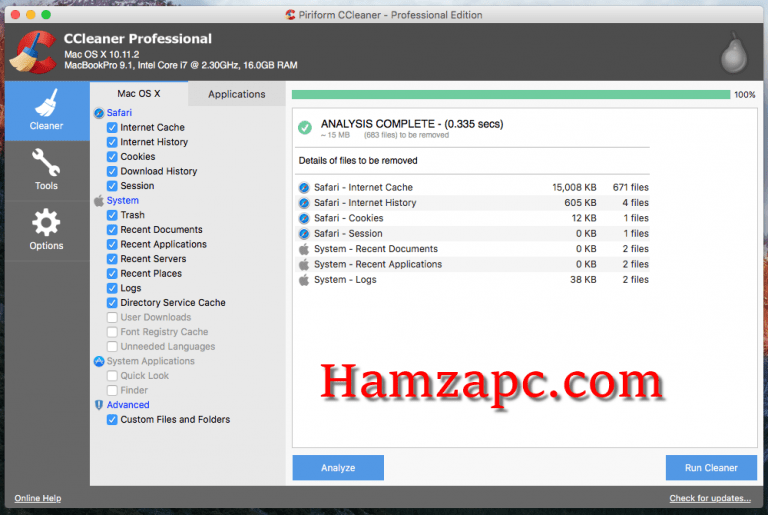
Task: Switch to the Applications tab
Action: [237, 94]
